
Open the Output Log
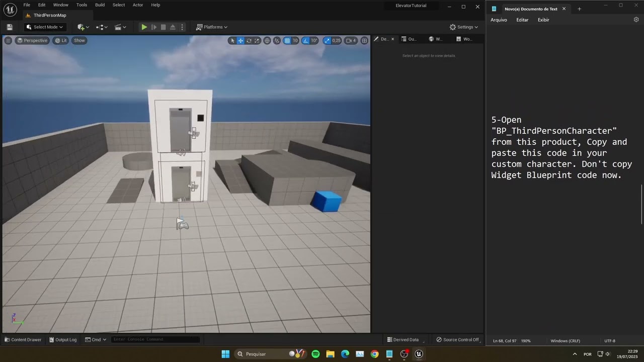[x=63, y=340]
